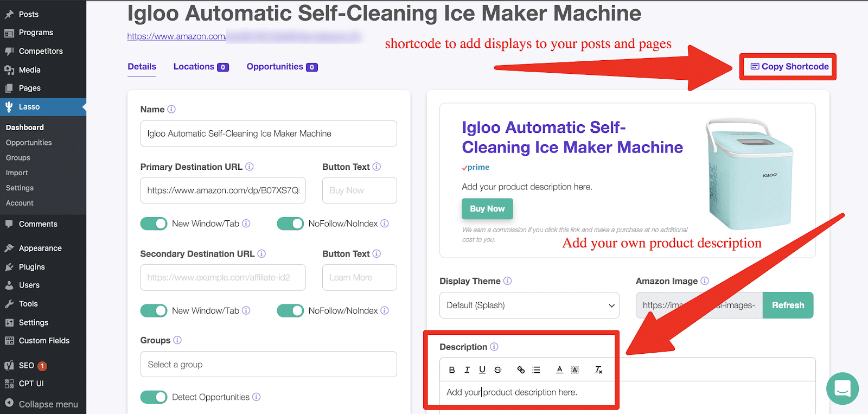
Task: Apply italic in the Description editor
Action: point(467,370)
